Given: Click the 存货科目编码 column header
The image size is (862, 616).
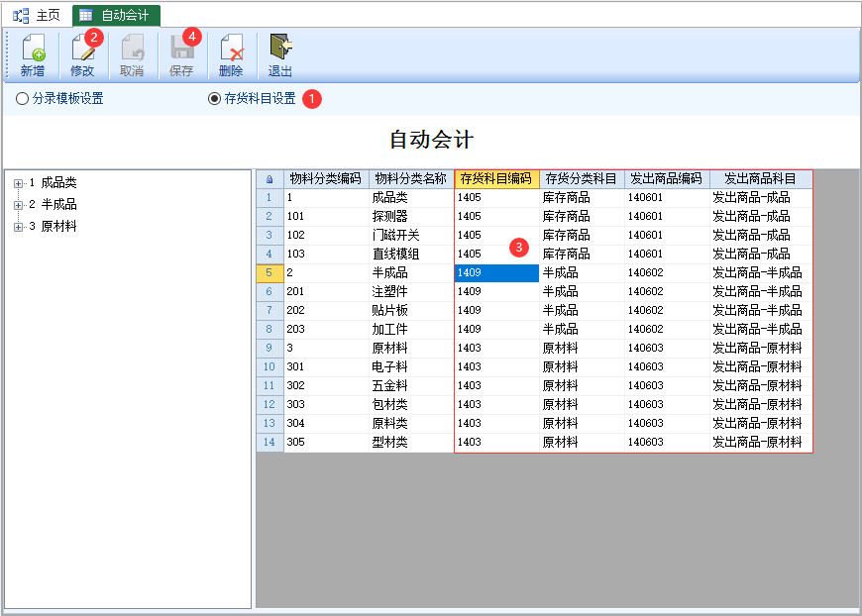Looking at the screenshot, I should click(496, 179).
